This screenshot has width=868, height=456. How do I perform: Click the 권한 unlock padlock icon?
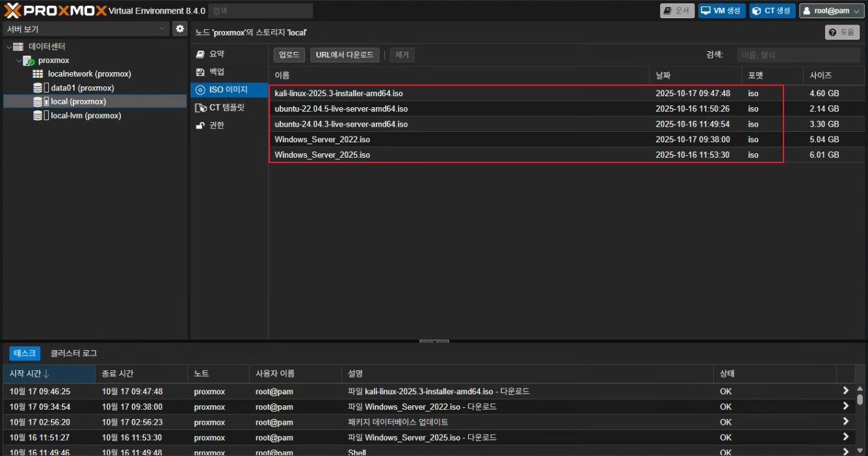[x=200, y=125]
